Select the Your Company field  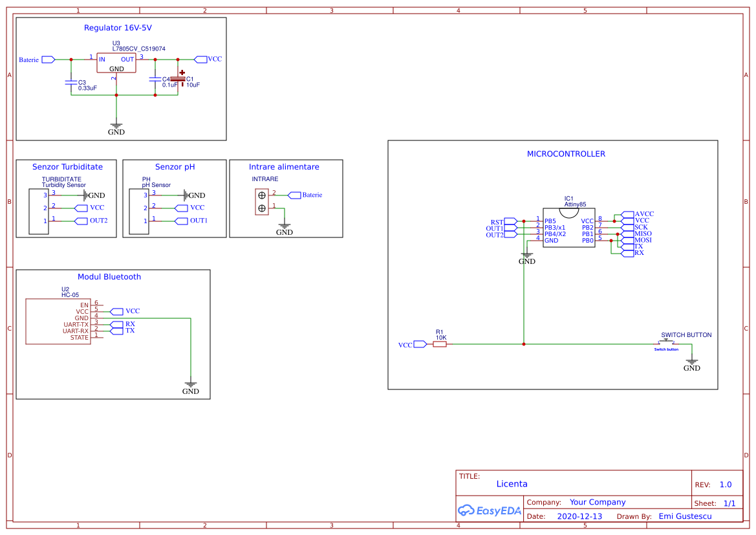tap(598, 502)
